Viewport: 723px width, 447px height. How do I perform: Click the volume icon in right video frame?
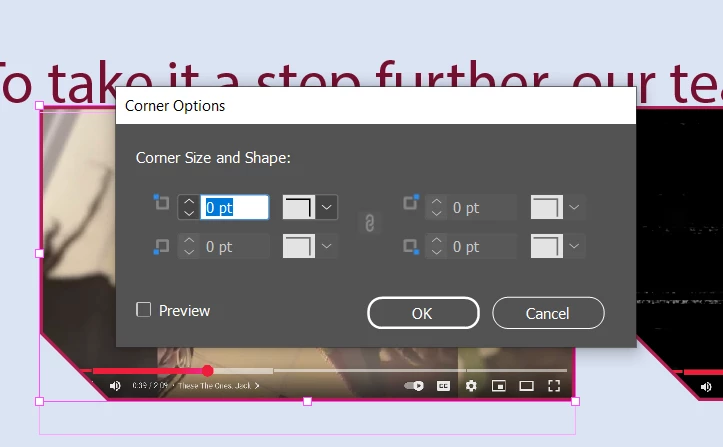(x=706, y=387)
